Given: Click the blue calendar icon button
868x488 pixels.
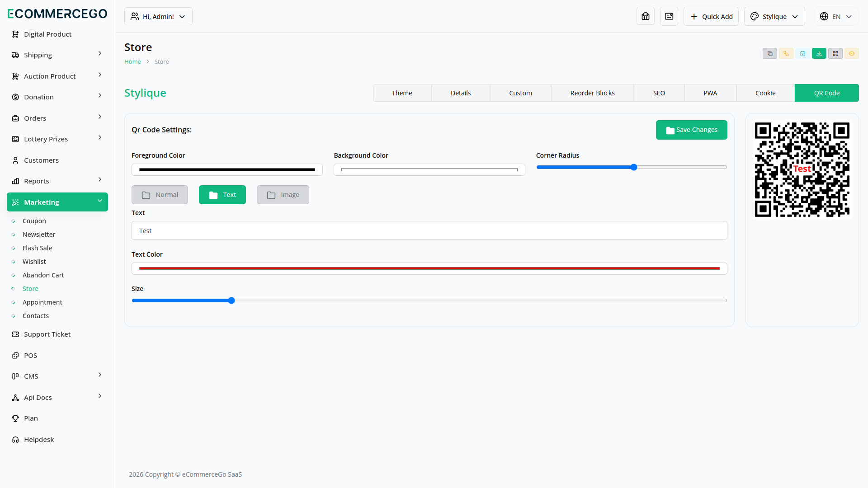Looking at the screenshot, I should [802, 53].
